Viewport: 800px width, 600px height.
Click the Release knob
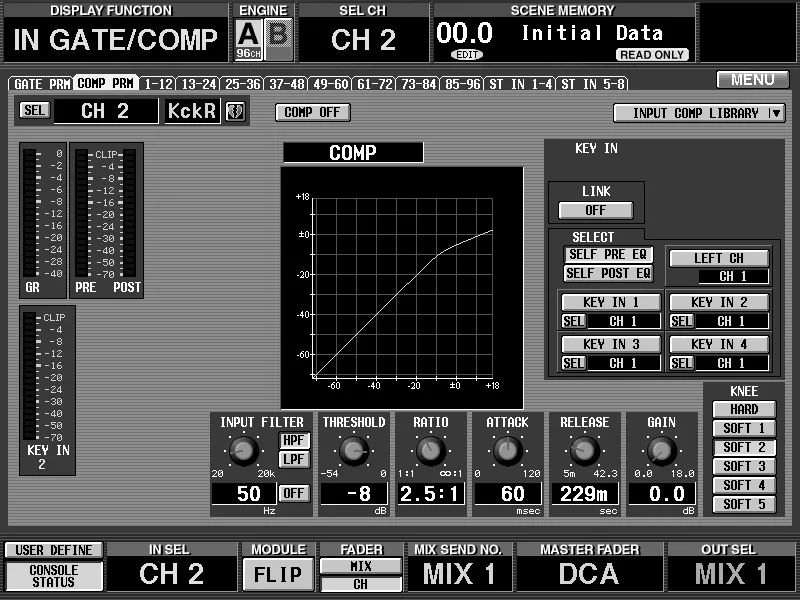(585, 451)
